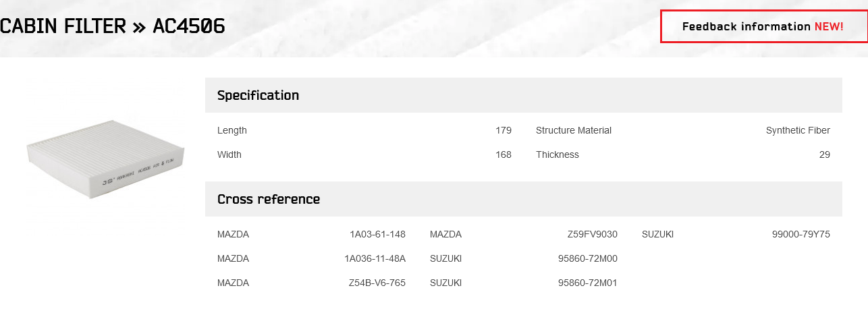The image size is (868, 313).
Task: Click the Cross reference section header
Action: 524,199
